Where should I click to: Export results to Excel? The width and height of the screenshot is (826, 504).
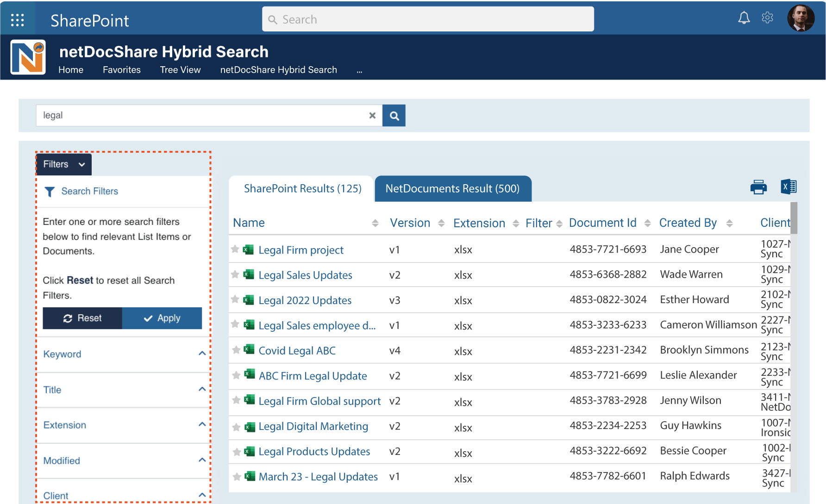click(788, 187)
